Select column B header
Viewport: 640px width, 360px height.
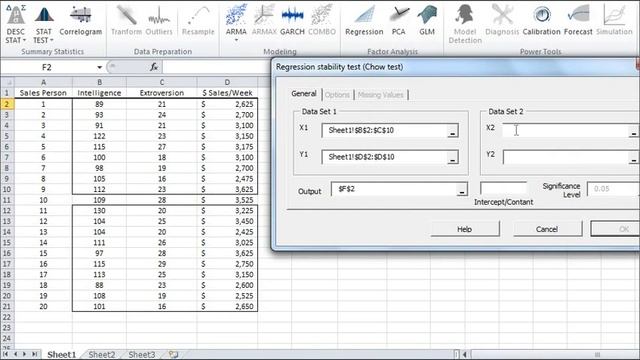coord(99,82)
